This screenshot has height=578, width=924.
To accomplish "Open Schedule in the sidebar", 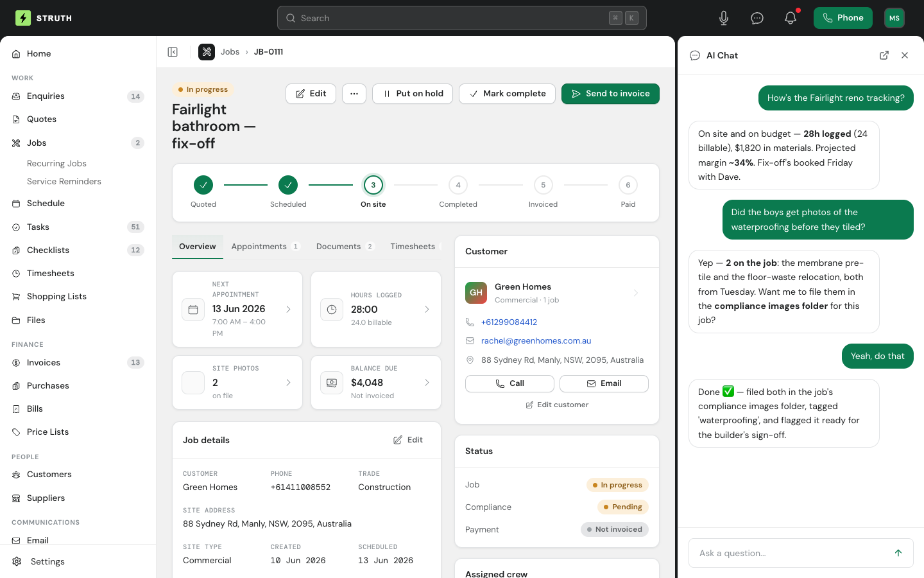I will 78,204.
